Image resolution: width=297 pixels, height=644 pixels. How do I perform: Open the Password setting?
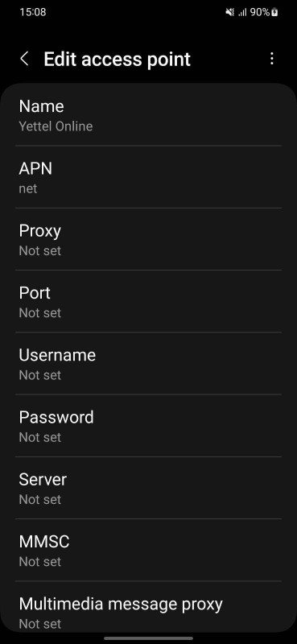[x=148, y=426]
